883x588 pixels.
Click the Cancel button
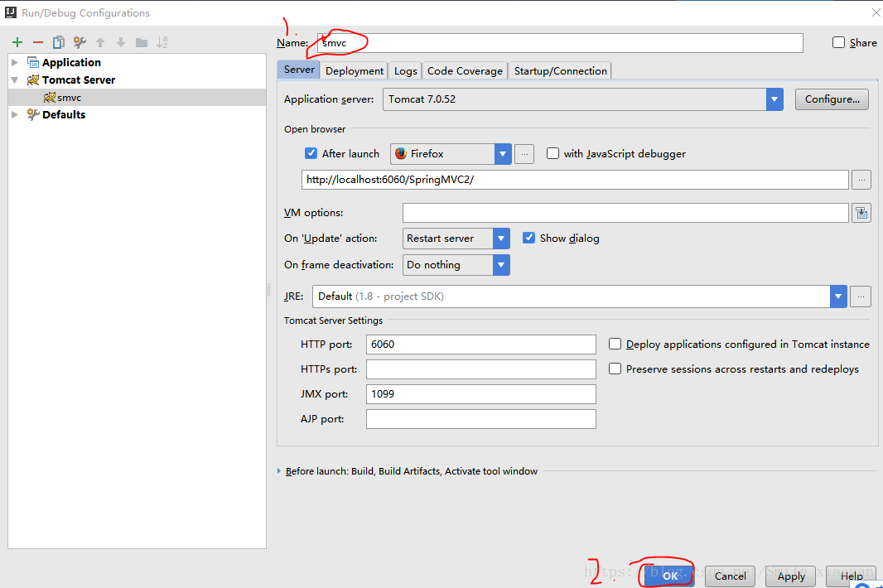click(730, 576)
